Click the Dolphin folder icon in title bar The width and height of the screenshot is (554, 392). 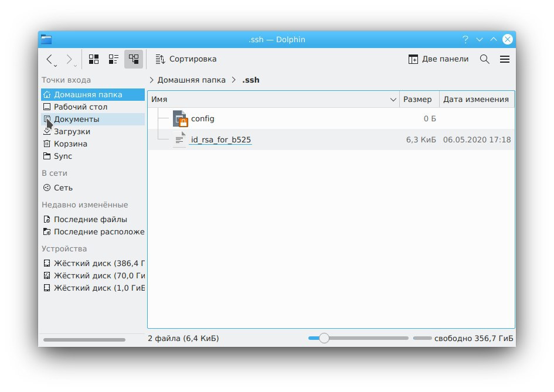(46, 39)
